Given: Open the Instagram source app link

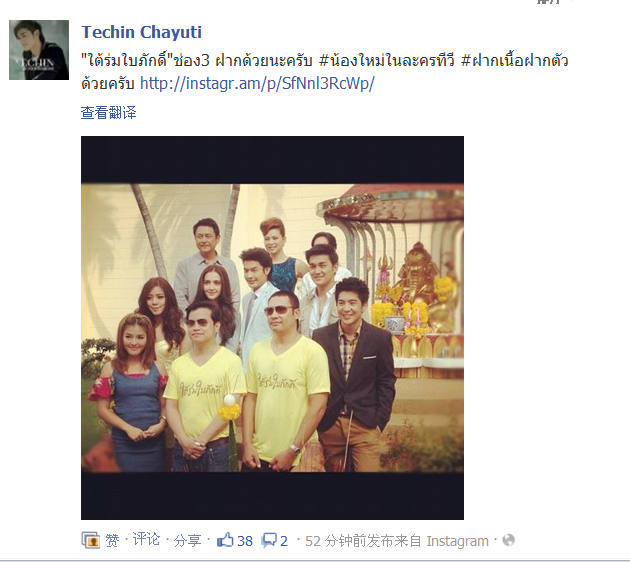Looking at the screenshot, I should pos(457,541).
